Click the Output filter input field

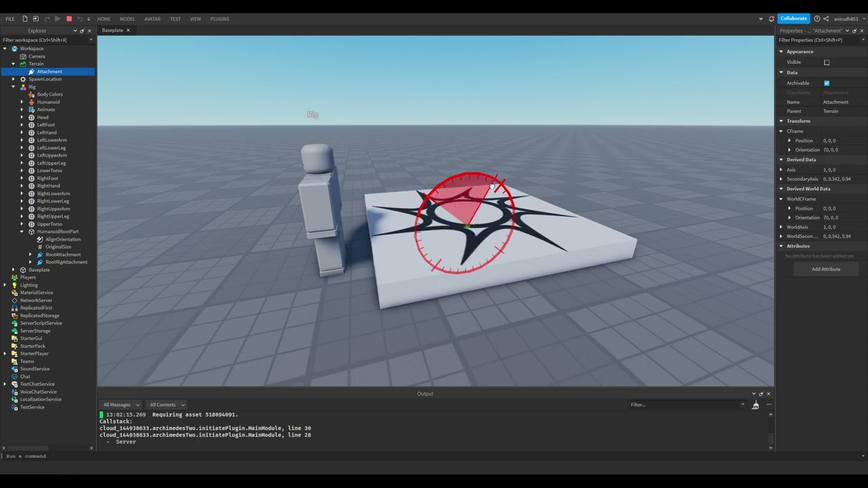[x=685, y=405]
